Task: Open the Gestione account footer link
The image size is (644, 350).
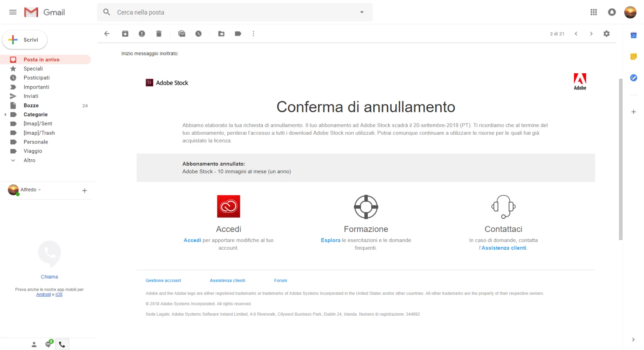Action: coord(163,281)
